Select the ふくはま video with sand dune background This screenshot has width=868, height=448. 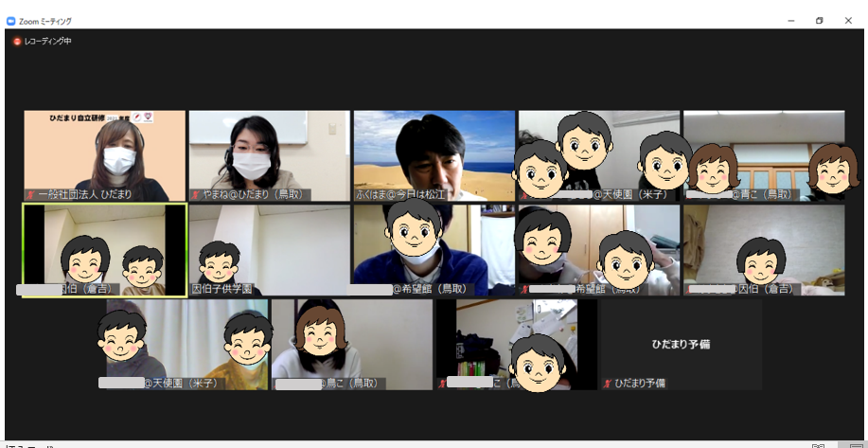click(x=434, y=155)
